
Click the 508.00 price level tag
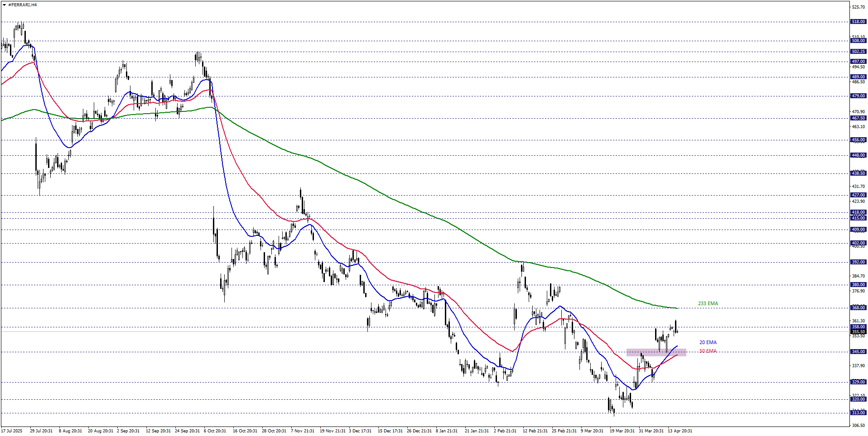coord(858,41)
